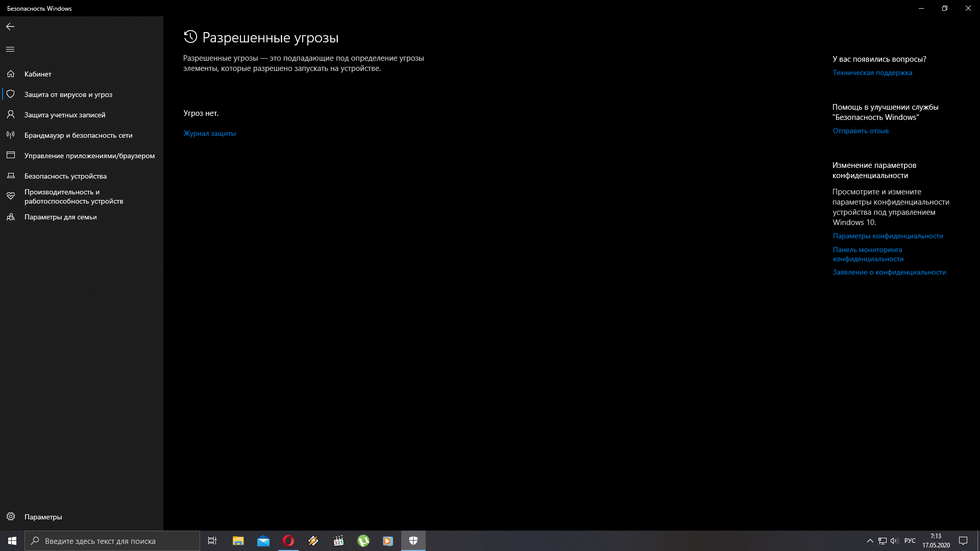Click the firewall signal icon
Viewport: 980px width, 551px height.
click(11, 135)
